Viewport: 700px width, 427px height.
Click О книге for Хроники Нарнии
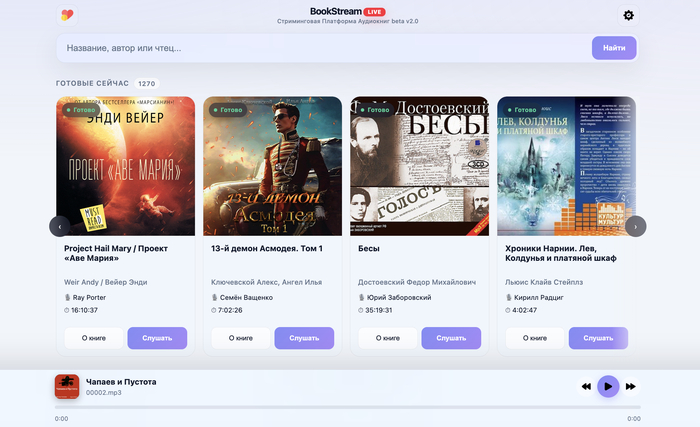click(x=535, y=338)
